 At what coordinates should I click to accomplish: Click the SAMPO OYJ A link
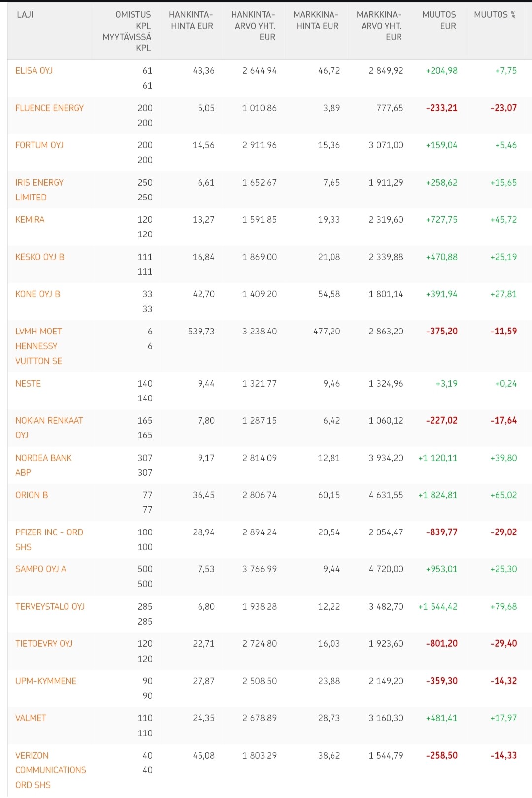click(41, 569)
